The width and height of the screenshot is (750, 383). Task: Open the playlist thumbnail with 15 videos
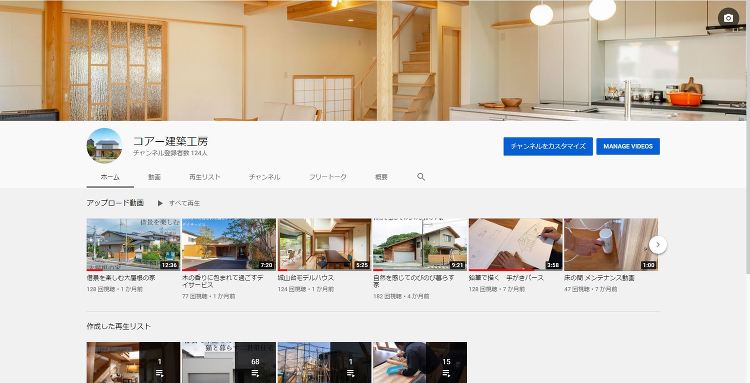pyautogui.click(x=420, y=362)
